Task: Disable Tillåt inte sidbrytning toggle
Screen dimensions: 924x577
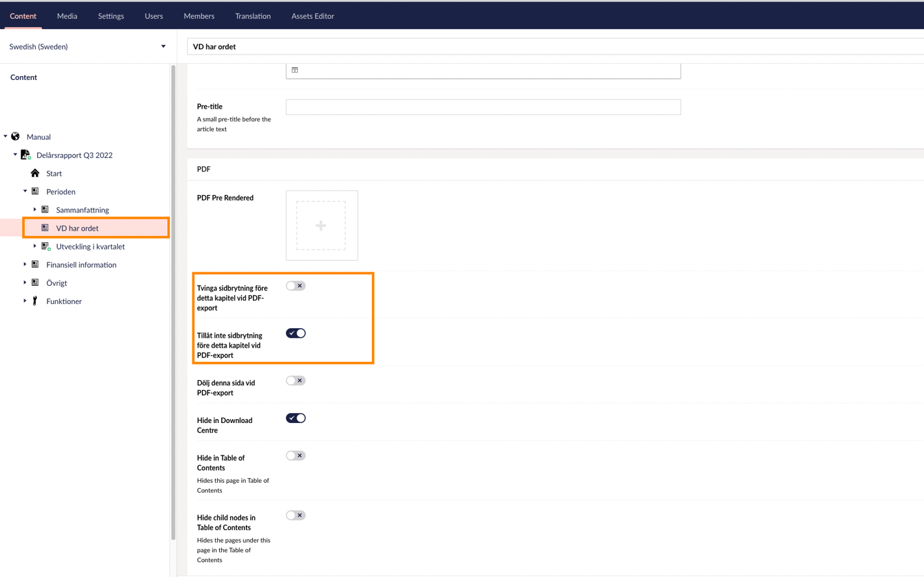Action: [295, 333]
